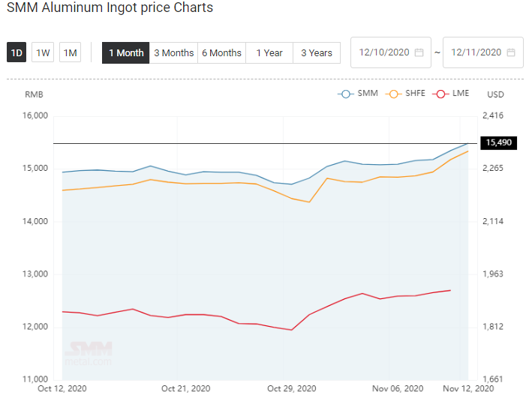Click the SMM metal.com watermark logo

click(x=89, y=354)
